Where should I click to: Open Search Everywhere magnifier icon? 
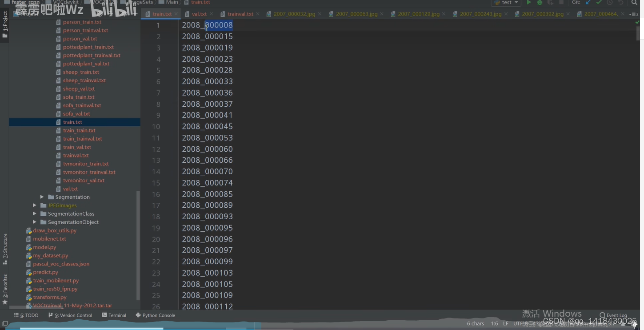pyautogui.click(x=635, y=3)
